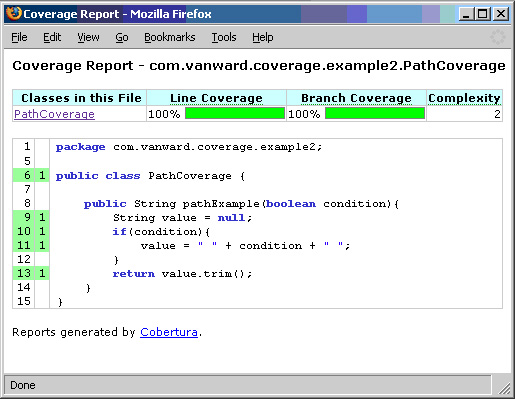Image resolution: width=515 pixels, height=399 pixels.
Task: Follow the Cobertura link
Action: [169, 332]
